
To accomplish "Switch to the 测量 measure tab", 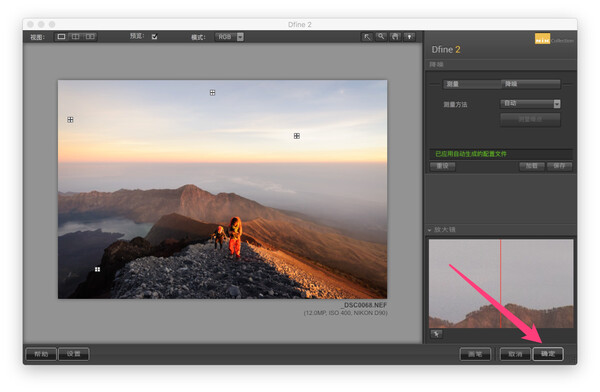I will point(472,84).
